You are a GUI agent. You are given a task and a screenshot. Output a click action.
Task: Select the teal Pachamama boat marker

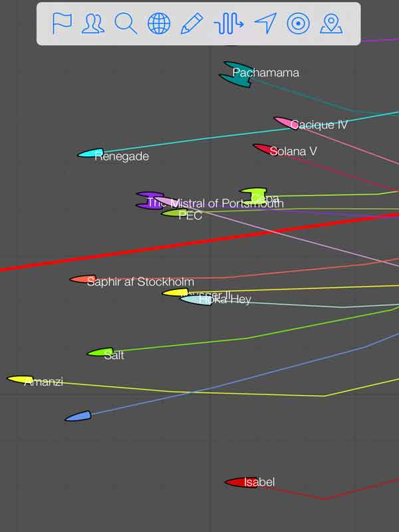tap(235, 75)
